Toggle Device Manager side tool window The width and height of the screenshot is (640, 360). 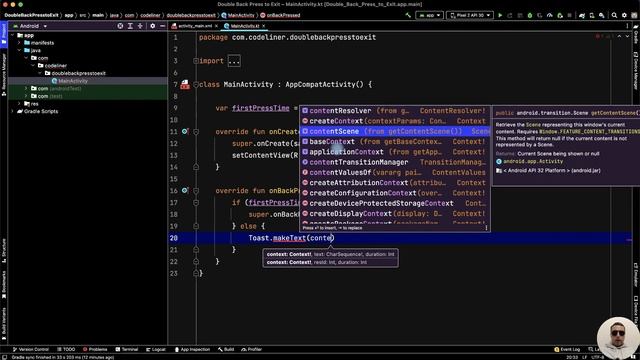[636, 70]
